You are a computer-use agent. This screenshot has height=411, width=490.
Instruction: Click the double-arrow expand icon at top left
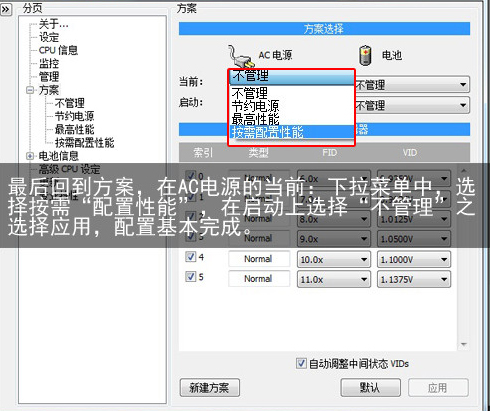6,9
